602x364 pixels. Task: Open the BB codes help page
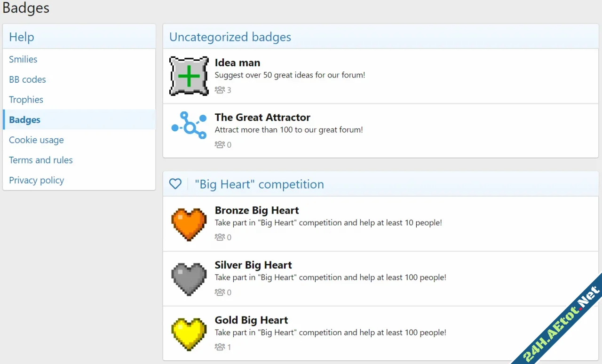[x=27, y=79]
